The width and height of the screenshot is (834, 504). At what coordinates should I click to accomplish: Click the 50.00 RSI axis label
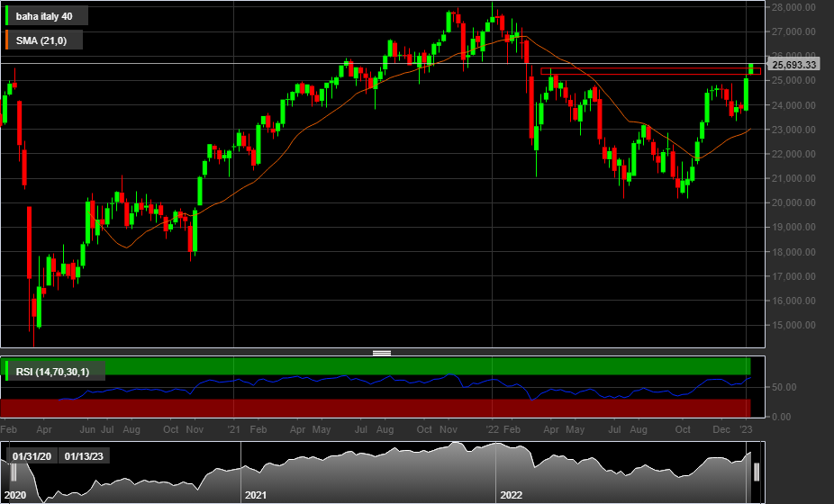pyautogui.click(x=784, y=387)
